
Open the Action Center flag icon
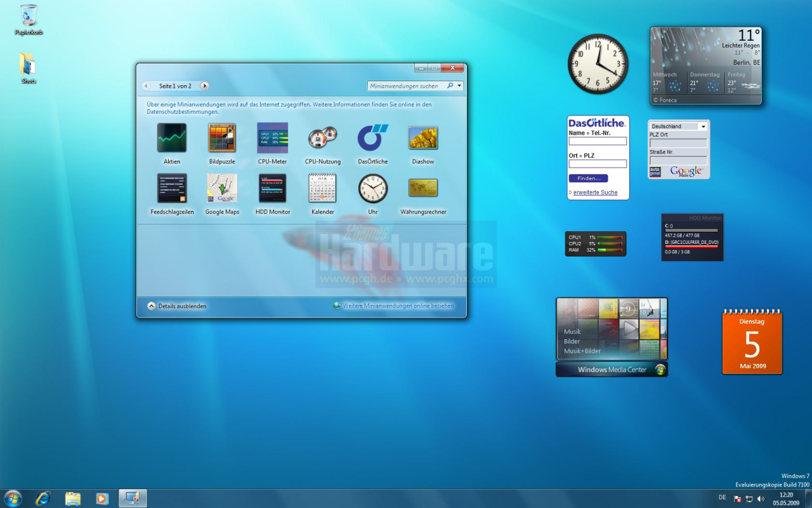tap(738, 499)
